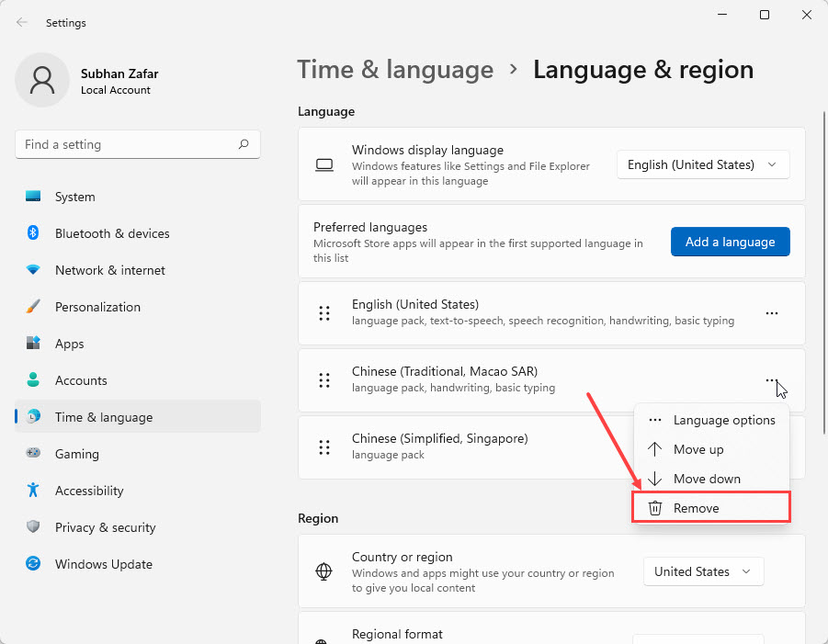Open Privacy & security settings
This screenshot has height=644, width=828.
138,526
